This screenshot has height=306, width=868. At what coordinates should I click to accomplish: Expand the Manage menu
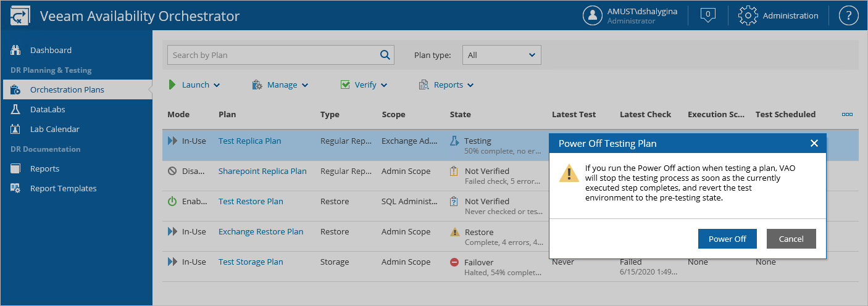280,85
